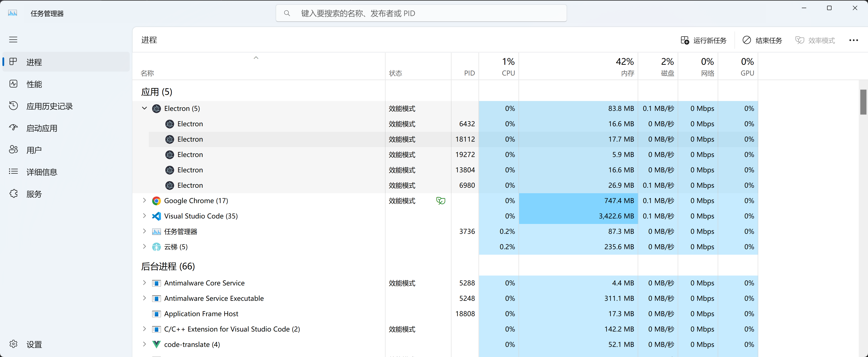The height and width of the screenshot is (357, 868).
Task: Click the code-translate process icon
Action: coord(156,344)
